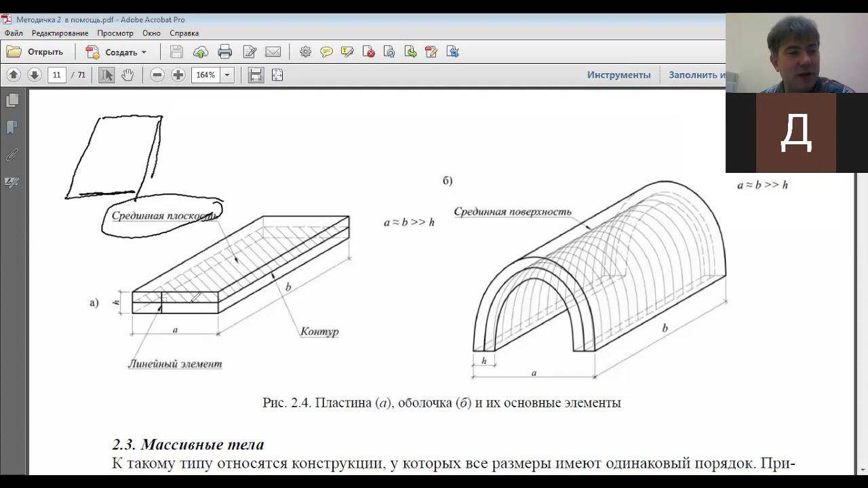The image size is (868, 488).
Task: Toggle fit one full page mode
Action: click(x=277, y=75)
